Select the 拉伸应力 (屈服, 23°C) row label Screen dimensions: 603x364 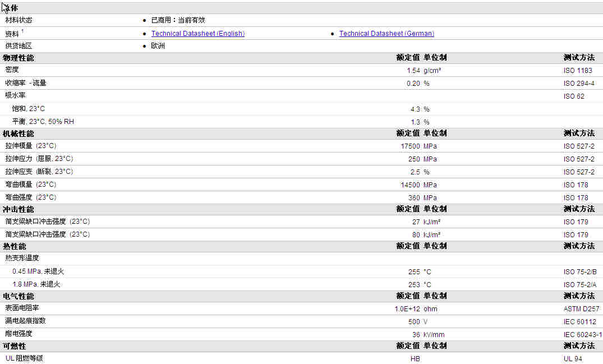[x=39, y=159]
